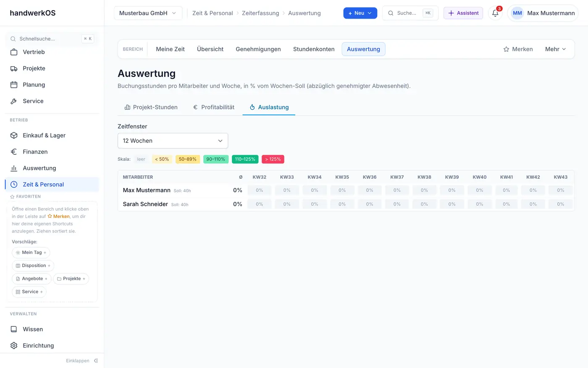588x368 pixels.
Task: Collapse the sidebar via Einklappen
Action: pos(82,361)
